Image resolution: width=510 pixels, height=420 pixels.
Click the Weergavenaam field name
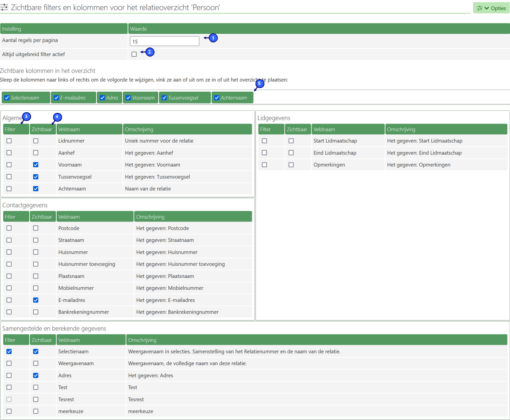pos(76,363)
